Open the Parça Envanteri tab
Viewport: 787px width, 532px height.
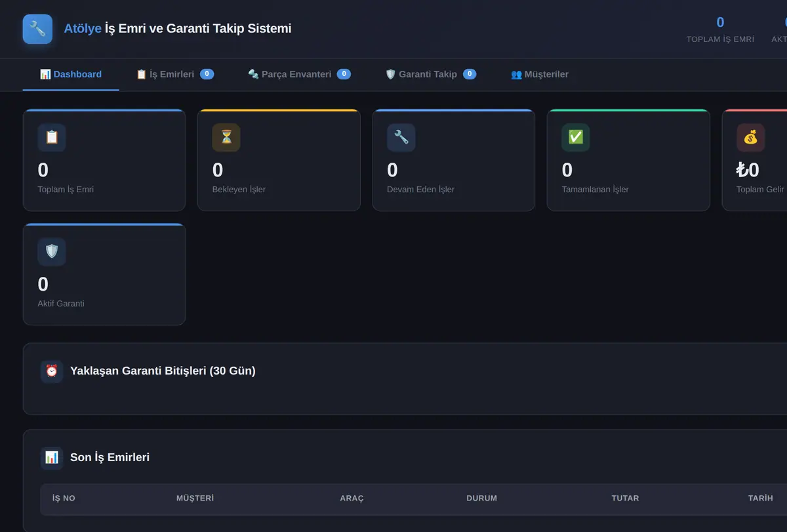point(299,75)
